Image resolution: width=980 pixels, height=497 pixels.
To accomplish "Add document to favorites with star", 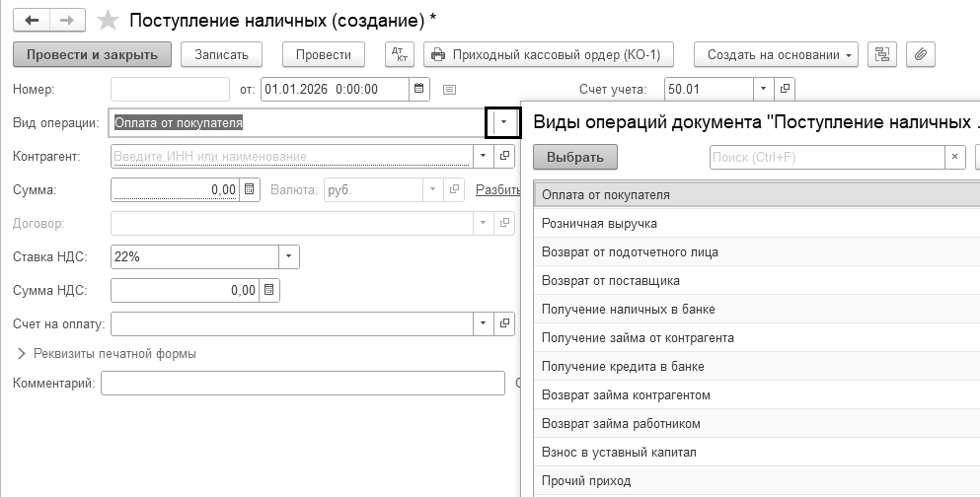I will (110, 21).
